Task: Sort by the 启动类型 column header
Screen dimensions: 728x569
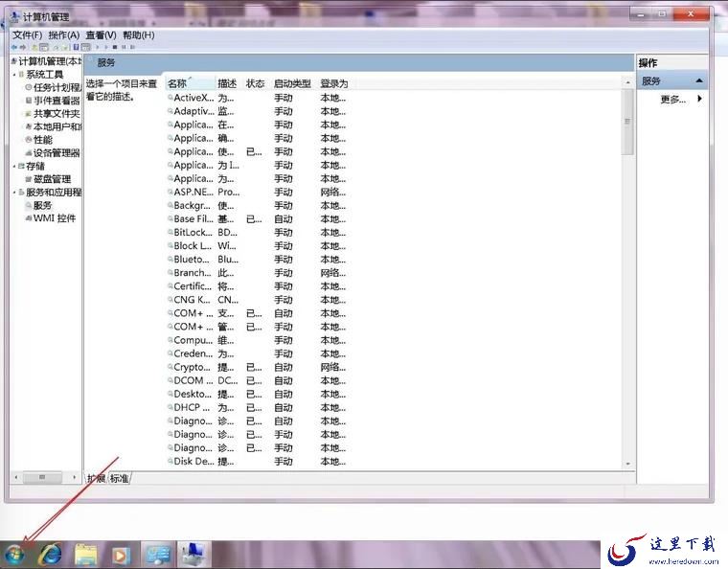Action: 292,83
